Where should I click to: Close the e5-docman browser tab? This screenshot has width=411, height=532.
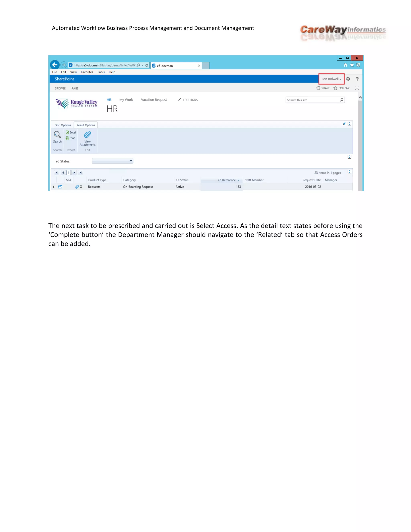(x=199, y=66)
